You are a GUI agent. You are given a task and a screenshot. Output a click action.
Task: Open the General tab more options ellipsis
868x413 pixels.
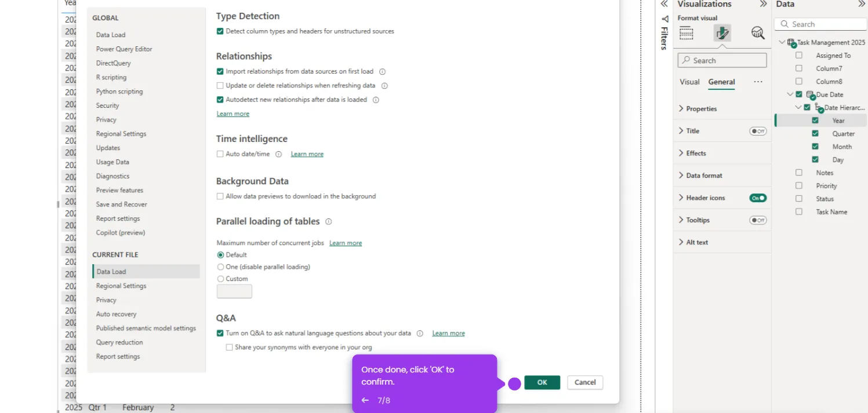pos(758,82)
